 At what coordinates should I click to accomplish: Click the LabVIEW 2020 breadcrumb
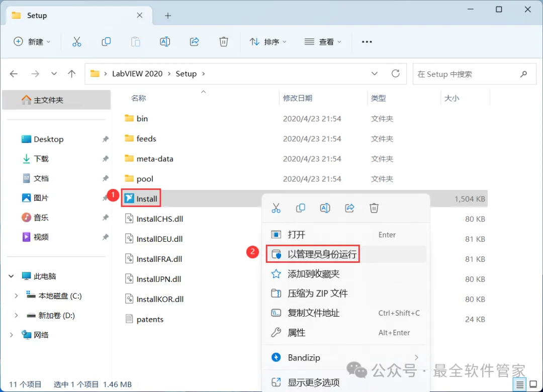coord(137,74)
